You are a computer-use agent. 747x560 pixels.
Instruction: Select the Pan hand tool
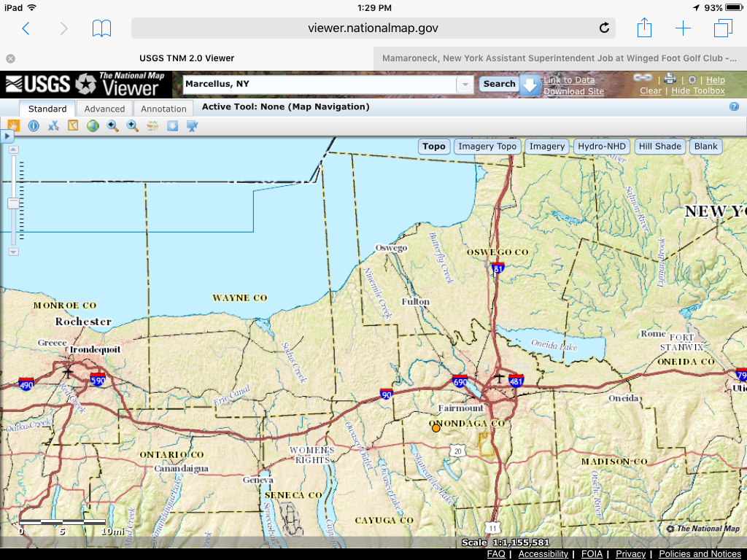tap(13, 126)
